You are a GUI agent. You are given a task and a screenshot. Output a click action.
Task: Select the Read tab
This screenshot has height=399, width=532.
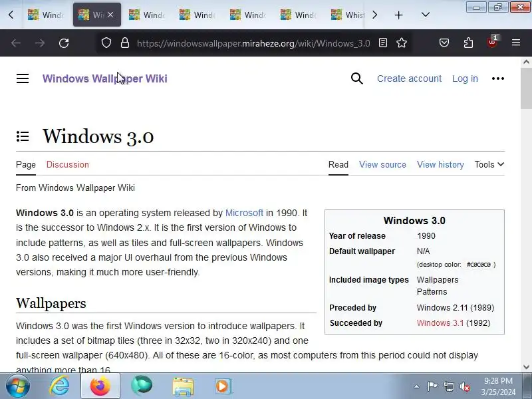point(338,164)
